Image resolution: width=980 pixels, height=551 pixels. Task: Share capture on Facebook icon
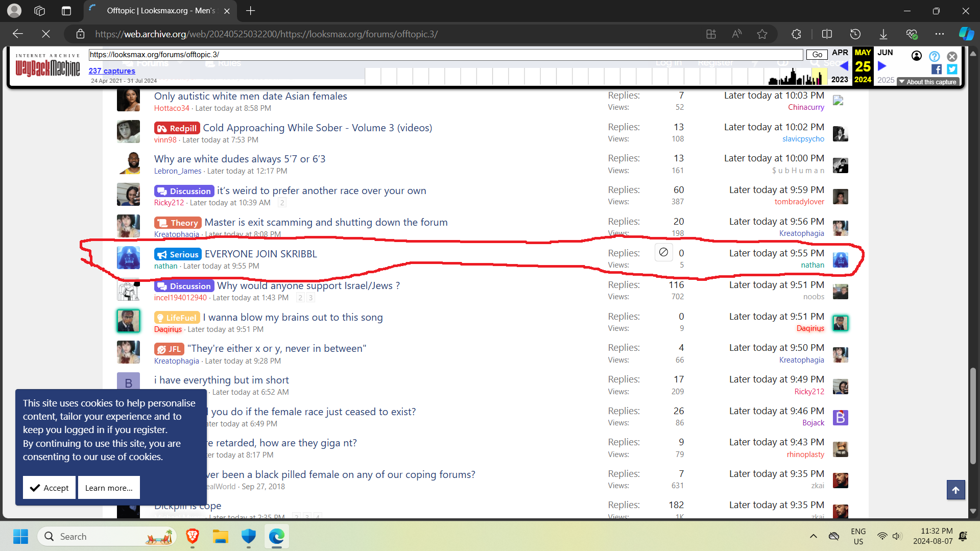pyautogui.click(x=936, y=69)
